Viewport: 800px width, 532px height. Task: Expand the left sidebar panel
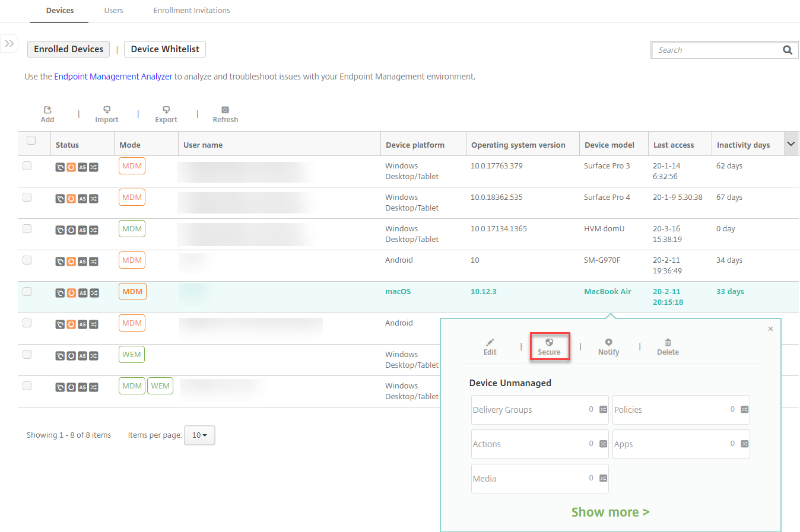pyautogui.click(x=9, y=44)
